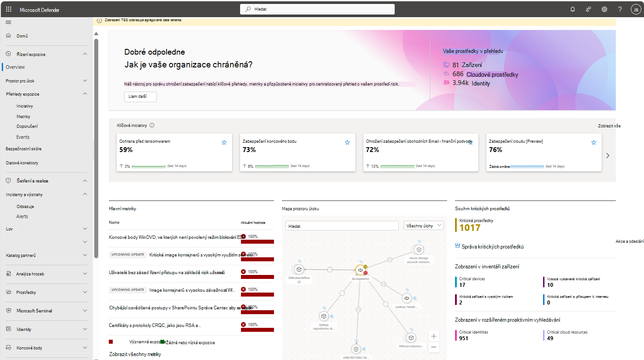Focus the attack surface map Hledat field
The height and width of the screenshot is (360, 644).
pyautogui.click(x=342, y=226)
